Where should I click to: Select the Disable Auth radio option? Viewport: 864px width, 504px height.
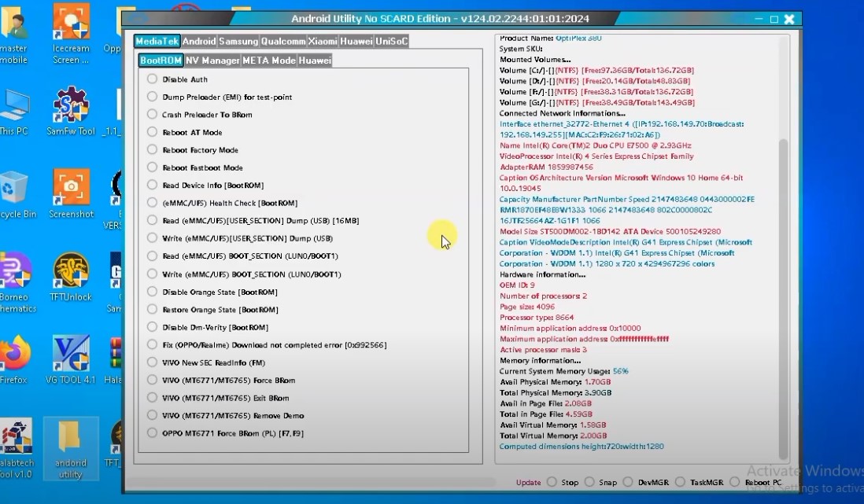pos(152,79)
